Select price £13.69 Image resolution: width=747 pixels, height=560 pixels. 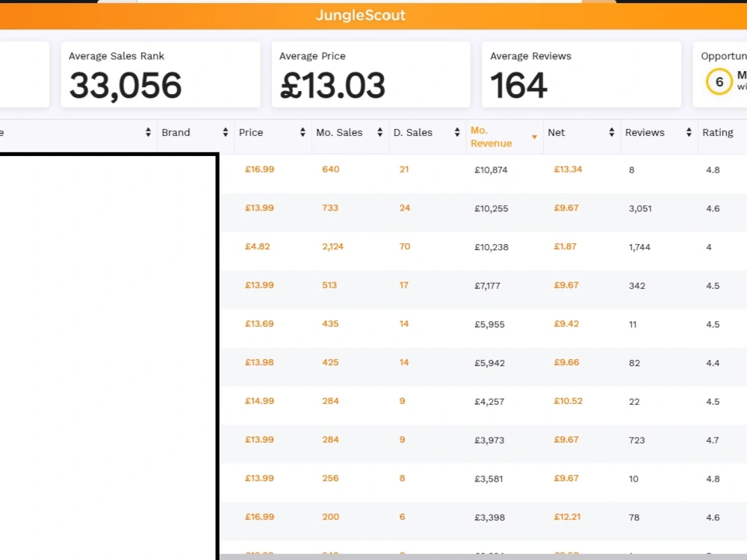[x=260, y=323]
